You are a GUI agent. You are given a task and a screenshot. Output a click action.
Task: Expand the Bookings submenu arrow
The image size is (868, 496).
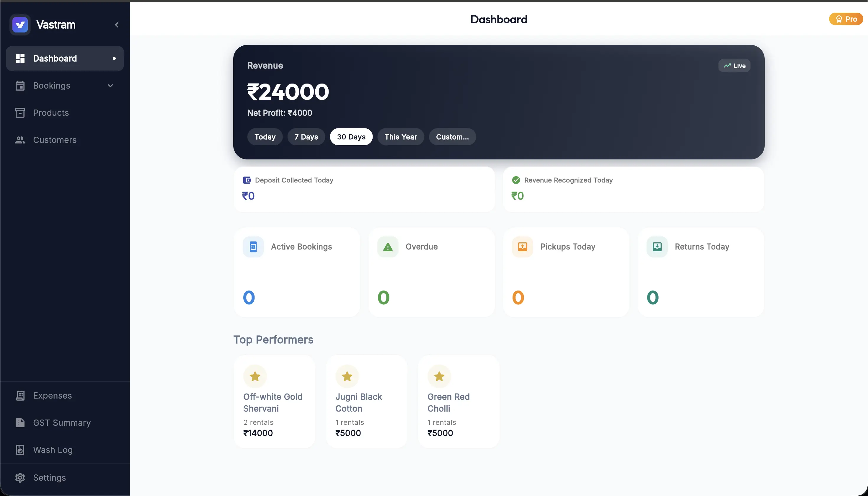point(110,86)
